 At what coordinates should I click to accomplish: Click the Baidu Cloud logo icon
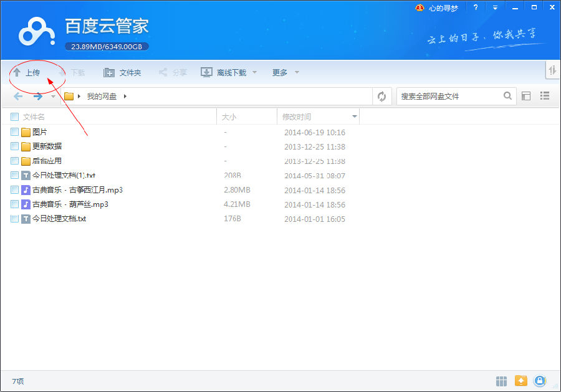[x=37, y=32]
